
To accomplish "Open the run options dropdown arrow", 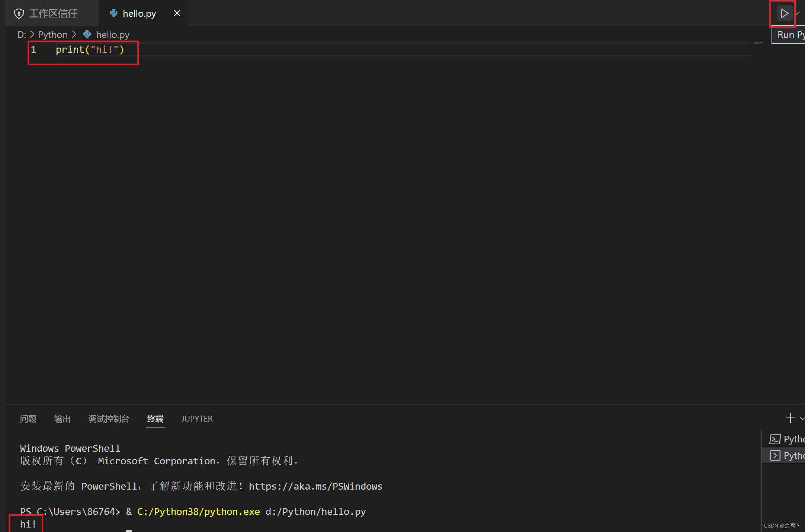I will tap(798, 13).
